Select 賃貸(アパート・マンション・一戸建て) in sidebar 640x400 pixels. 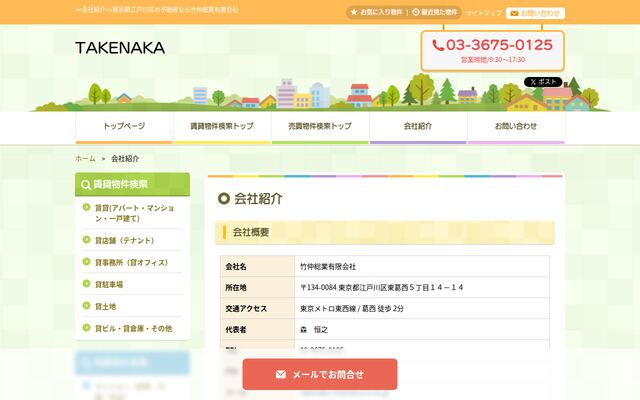click(x=134, y=213)
